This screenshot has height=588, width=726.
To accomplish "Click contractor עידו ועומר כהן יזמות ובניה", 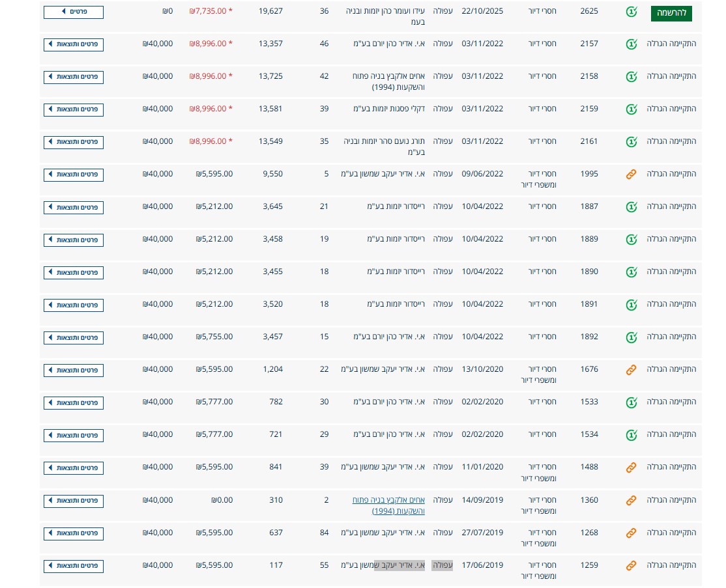I will (385, 11).
